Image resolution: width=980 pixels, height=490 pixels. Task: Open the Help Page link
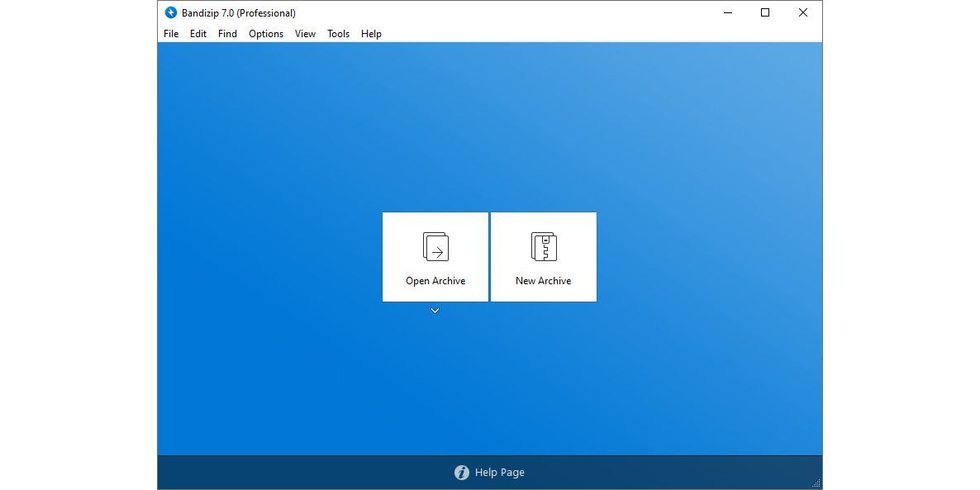point(499,472)
